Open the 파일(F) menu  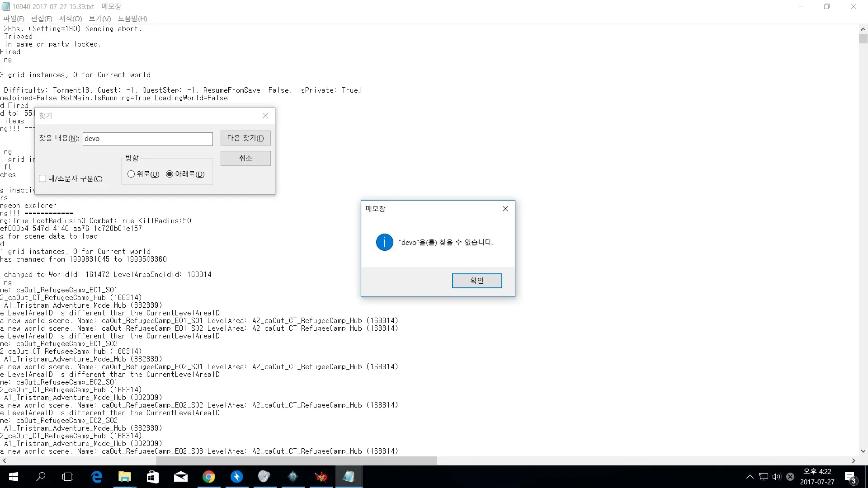point(14,19)
